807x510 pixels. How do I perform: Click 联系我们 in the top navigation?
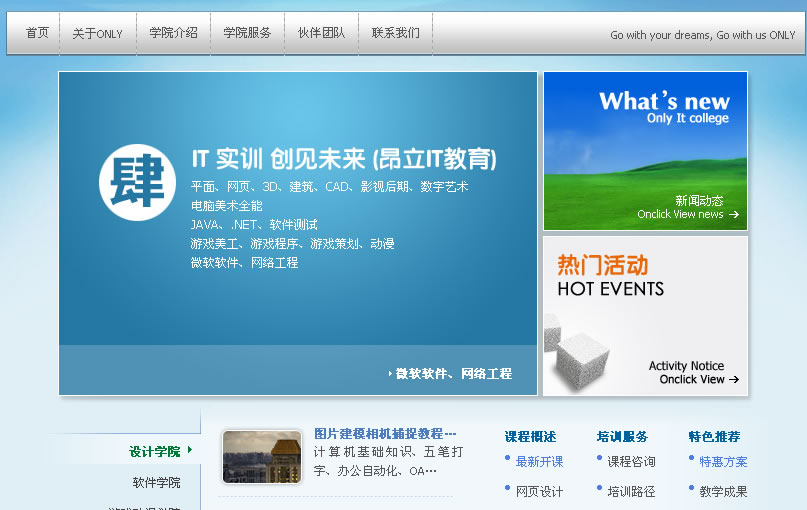click(x=395, y=33)
